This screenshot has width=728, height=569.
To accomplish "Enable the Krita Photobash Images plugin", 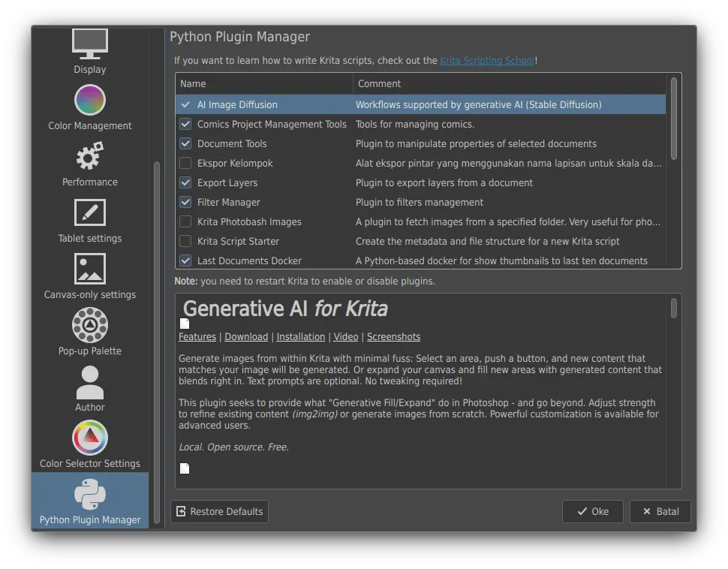I will (185, 221).
